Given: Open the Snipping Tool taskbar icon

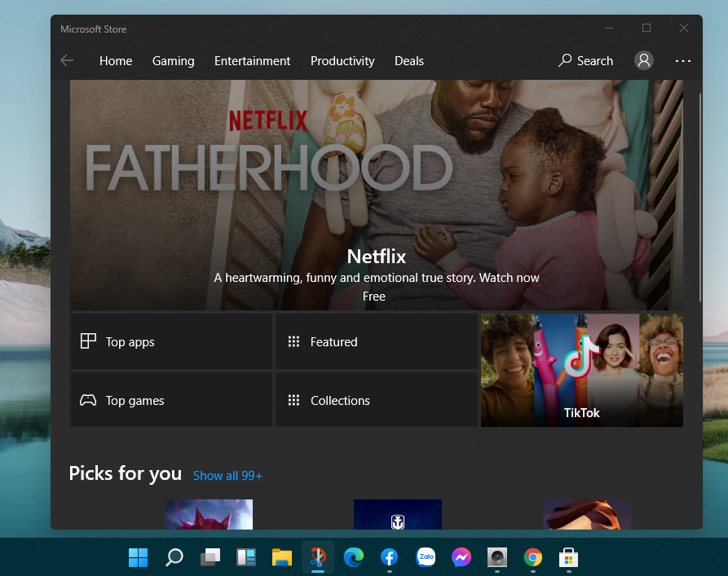Looking at the screenshot, I should pyautogui.click(x=318, y=557).
